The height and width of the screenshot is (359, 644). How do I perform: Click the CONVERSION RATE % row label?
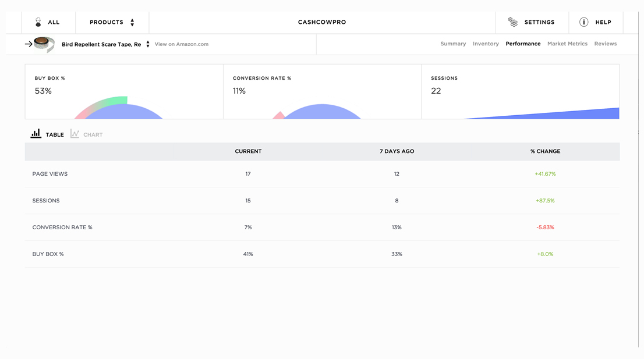coord(62,228)
